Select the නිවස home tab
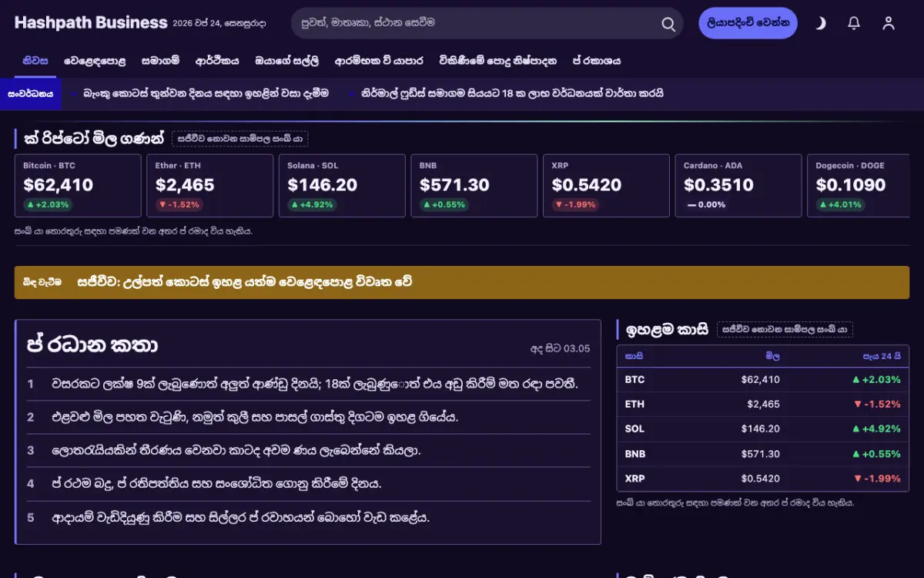Screen dimensions: 924x578 (35, 60)
